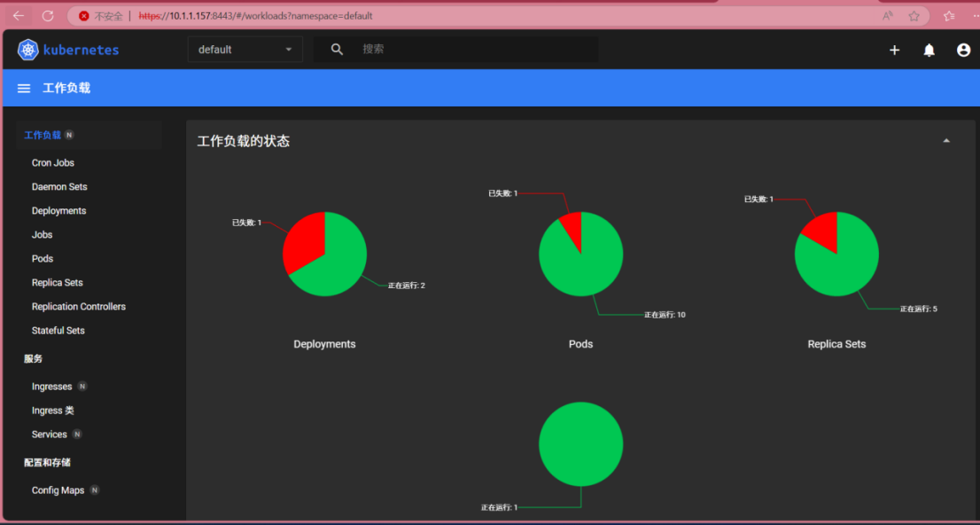
Task: Open Ingress 类 in sidebar
Action: click(x=52, y=411)
